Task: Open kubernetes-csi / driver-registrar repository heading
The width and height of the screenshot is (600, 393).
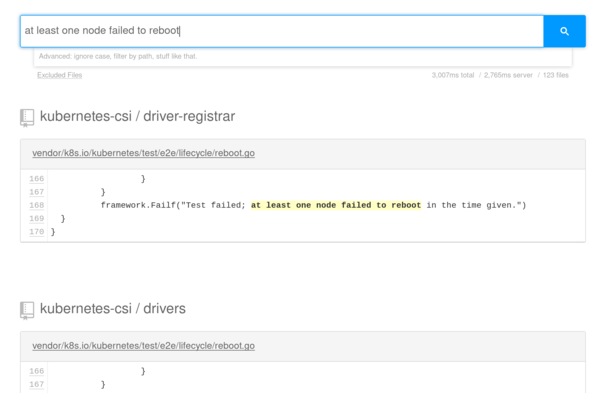Action: 137,116
